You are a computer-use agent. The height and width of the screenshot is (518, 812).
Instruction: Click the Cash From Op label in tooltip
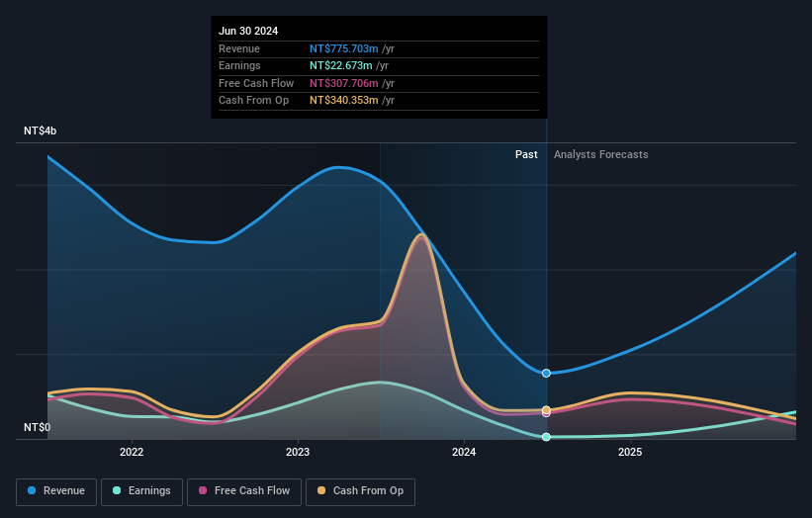[x=254, y=101]
